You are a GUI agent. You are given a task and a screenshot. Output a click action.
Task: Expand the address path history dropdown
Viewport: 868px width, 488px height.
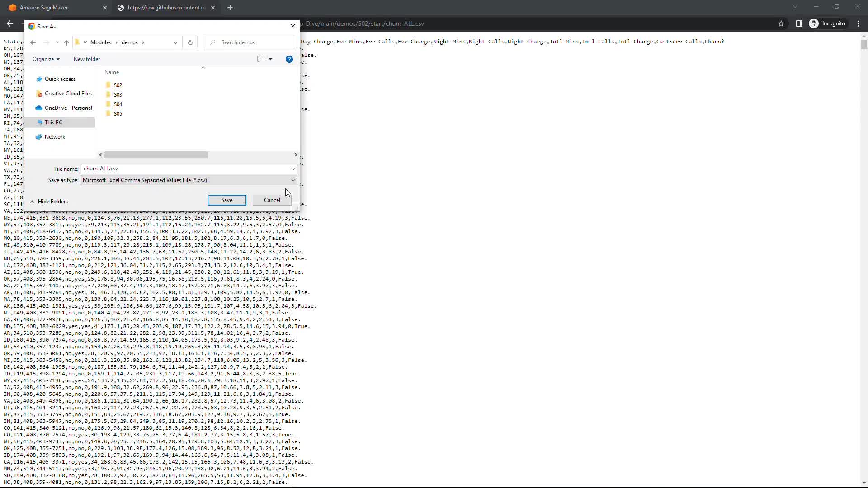175,42
